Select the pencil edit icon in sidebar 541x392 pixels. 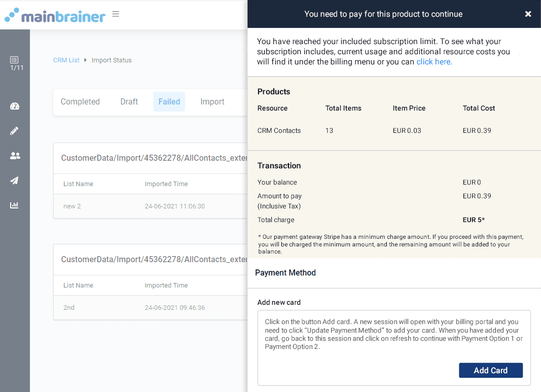coord(15,131)
